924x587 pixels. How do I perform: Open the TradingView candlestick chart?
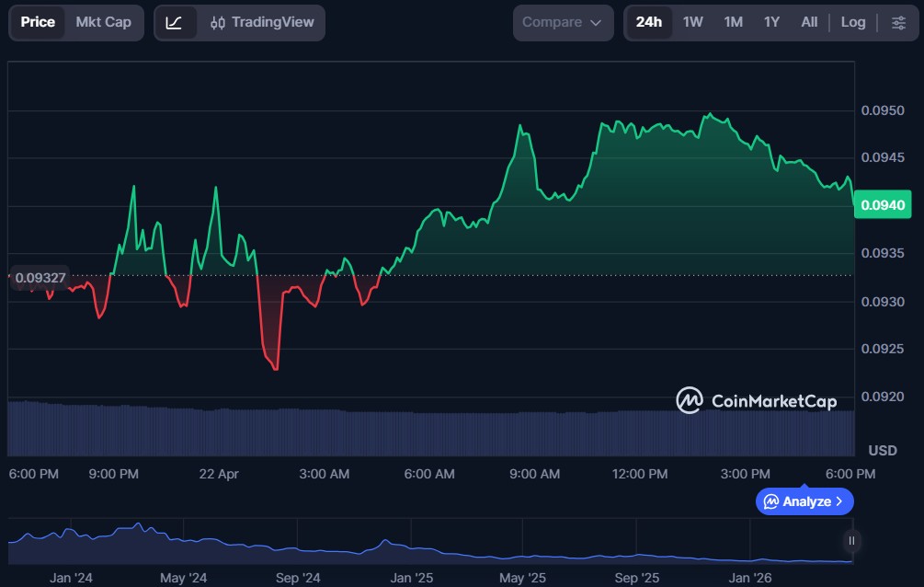pyautogui.click(x=262, y=22)
